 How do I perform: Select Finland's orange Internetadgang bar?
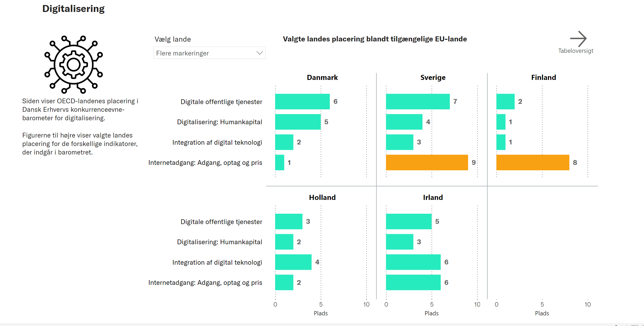tap(532, 162)
